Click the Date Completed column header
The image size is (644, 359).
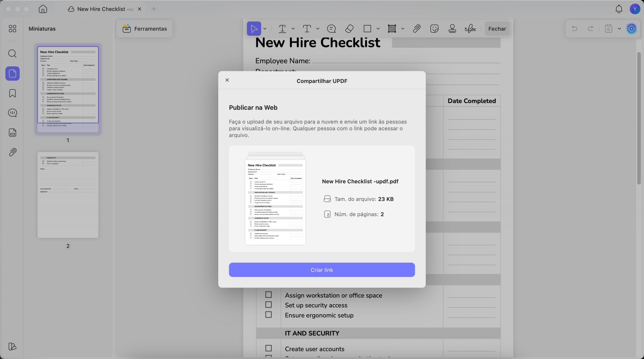(x=472, y=101)
